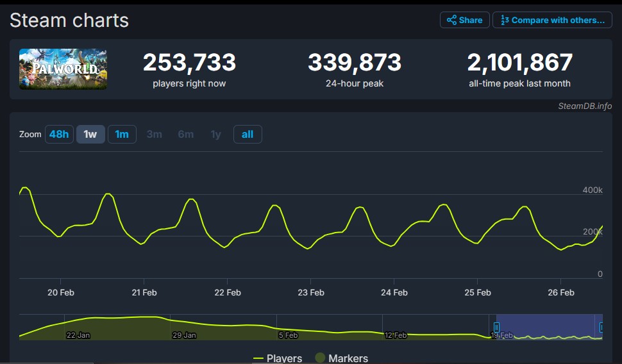Click the 22 Jan label in the navigator
622x364 pixels.
[x=78, y=335]
